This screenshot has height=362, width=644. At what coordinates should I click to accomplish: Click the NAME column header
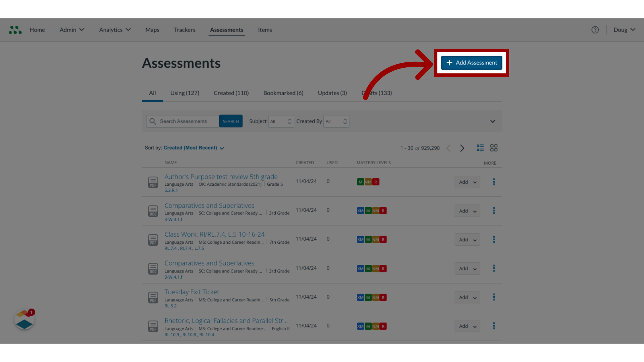click(x=171, y=163)
